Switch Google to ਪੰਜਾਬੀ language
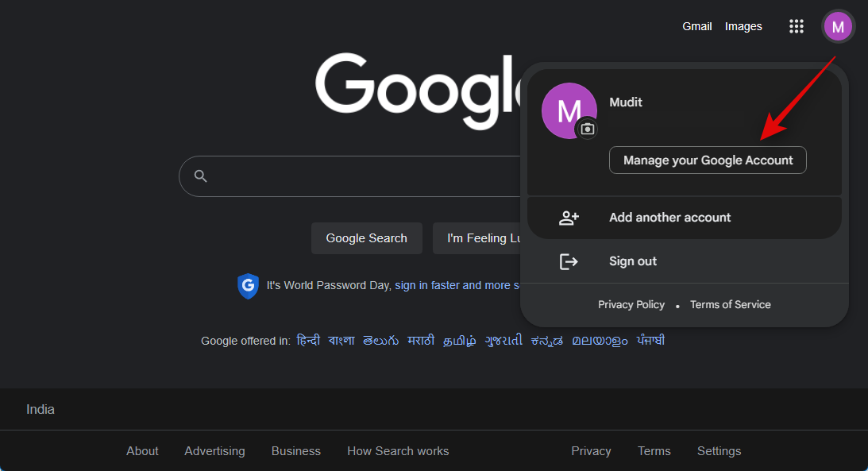The height and width of the screenshot is (471, 868). tap(650, 341)
